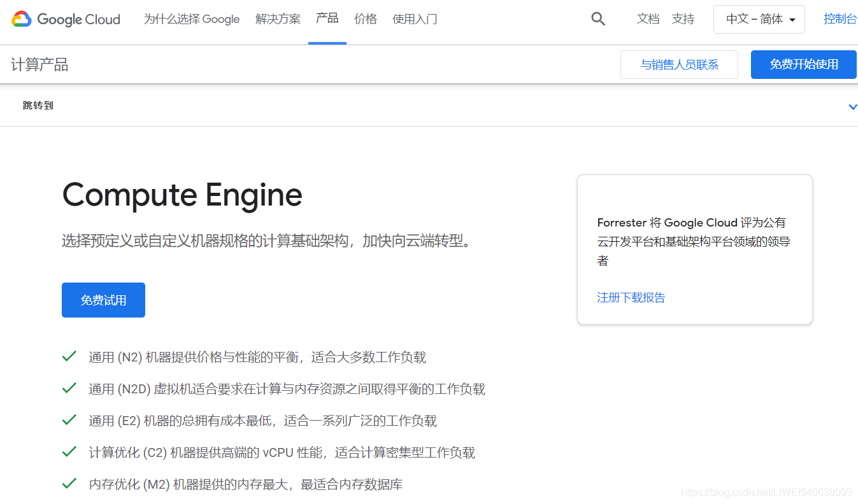
Task: Click 与销售人员联系
Action: tap(678, 64)
